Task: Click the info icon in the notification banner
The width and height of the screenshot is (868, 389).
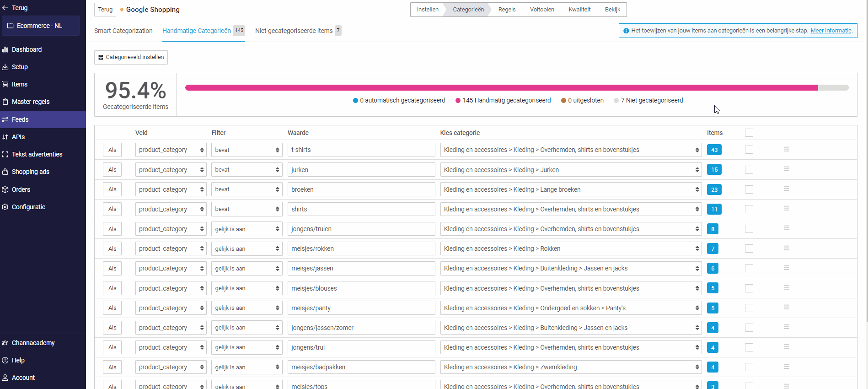Action: click(x=626, y=31)
